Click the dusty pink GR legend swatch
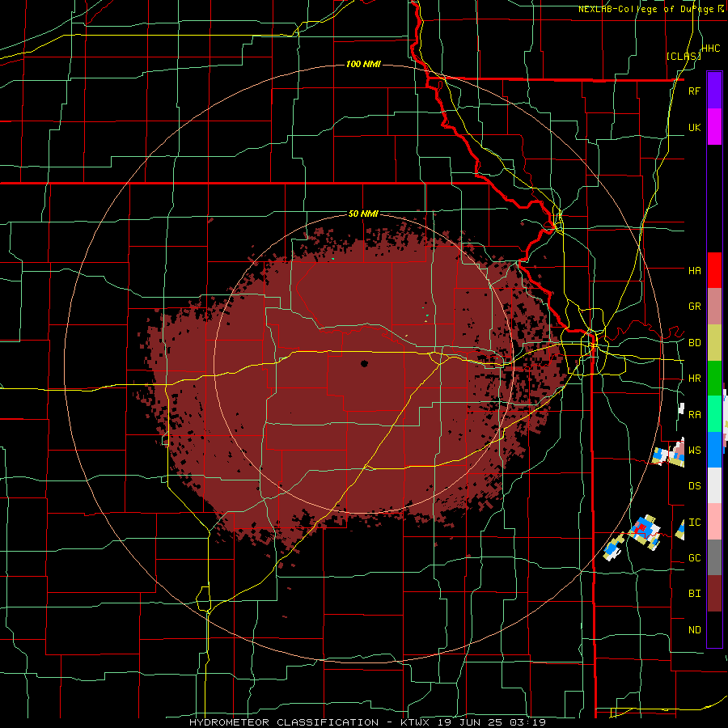The image size is (728, 728). click(x=714, y=307)
